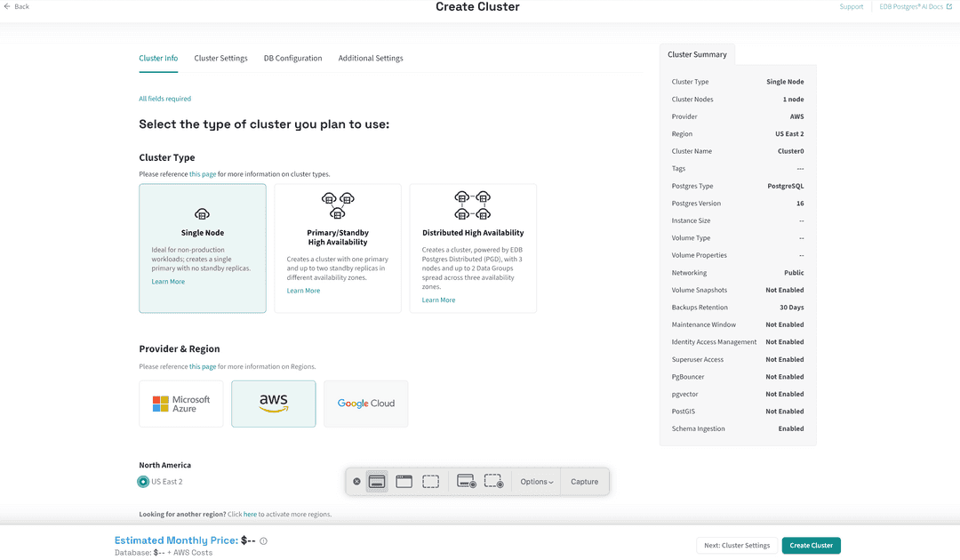Image resolution: width=960 pixels, height=560 pixels.
Task: Click the Back arrow at top left
Action: point(7,6)
